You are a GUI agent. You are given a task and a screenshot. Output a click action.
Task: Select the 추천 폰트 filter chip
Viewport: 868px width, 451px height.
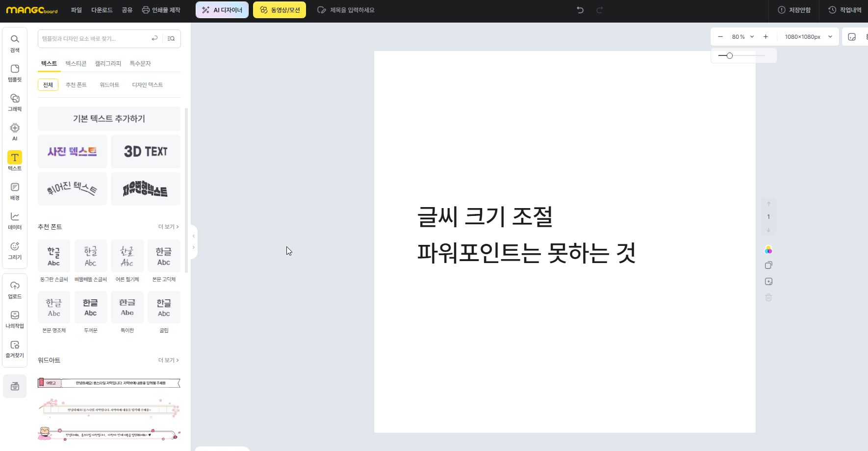[76, 85]
